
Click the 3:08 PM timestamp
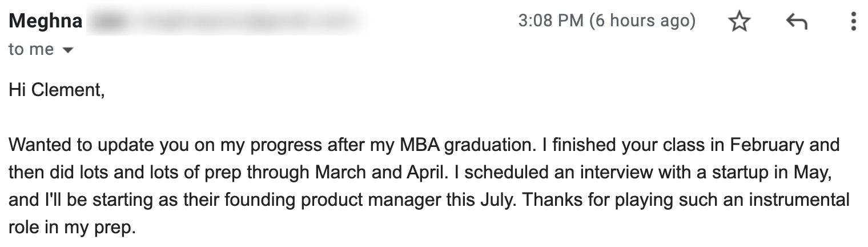[x=606, y=22]
